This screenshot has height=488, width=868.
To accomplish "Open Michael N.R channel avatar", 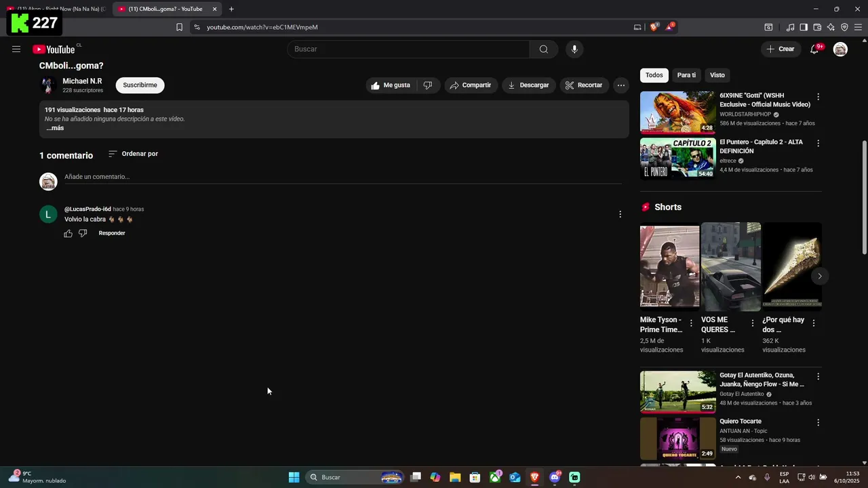I will [x=47, y=85].
